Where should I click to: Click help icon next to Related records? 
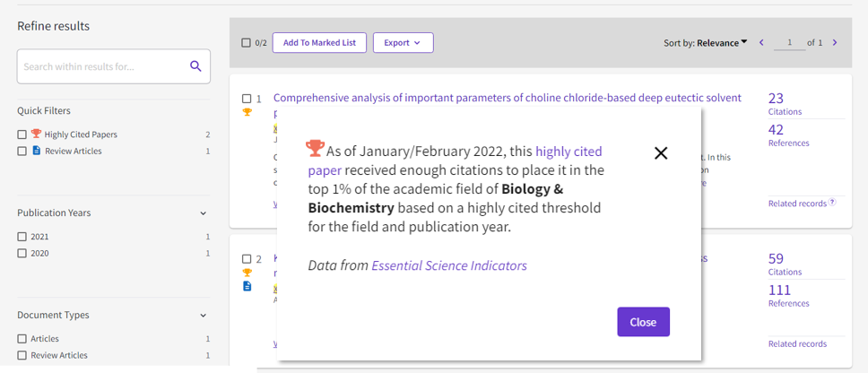point(832,203)
